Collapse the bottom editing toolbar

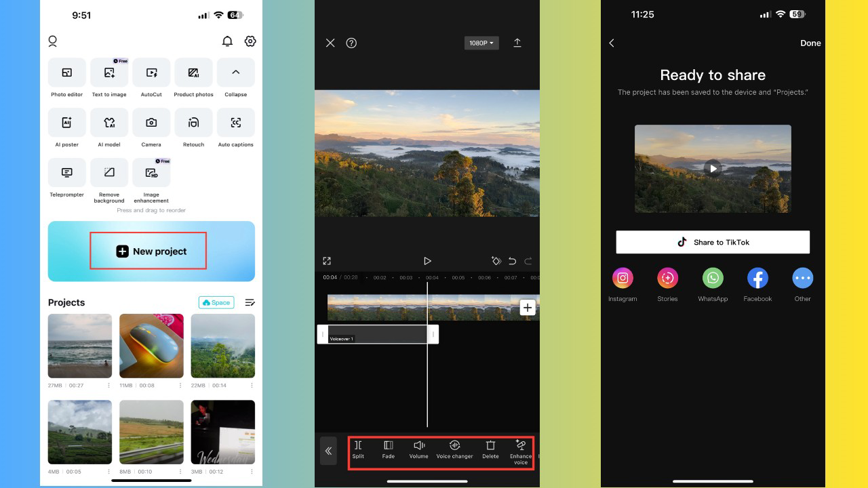coord(328,451)
